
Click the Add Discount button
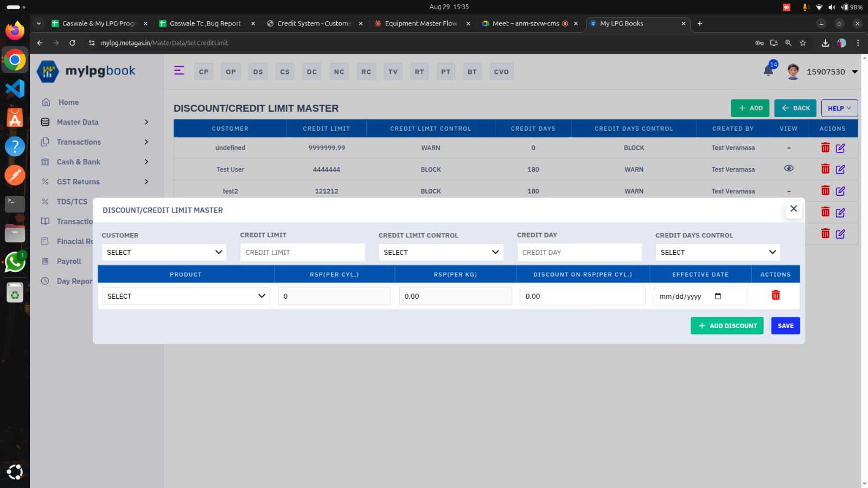tap(726, 326)
